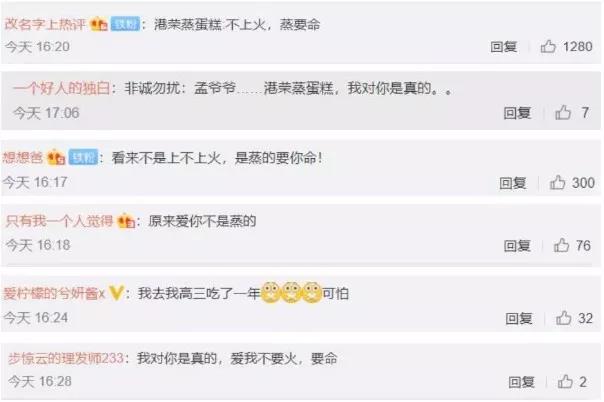Reply to the comment posted at 16:24
Screen dimensions: 604x402
click(x=518, y=318)
